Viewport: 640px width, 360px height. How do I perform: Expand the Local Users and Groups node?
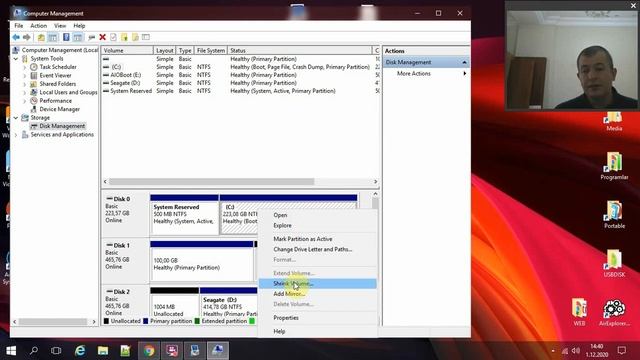24,93
